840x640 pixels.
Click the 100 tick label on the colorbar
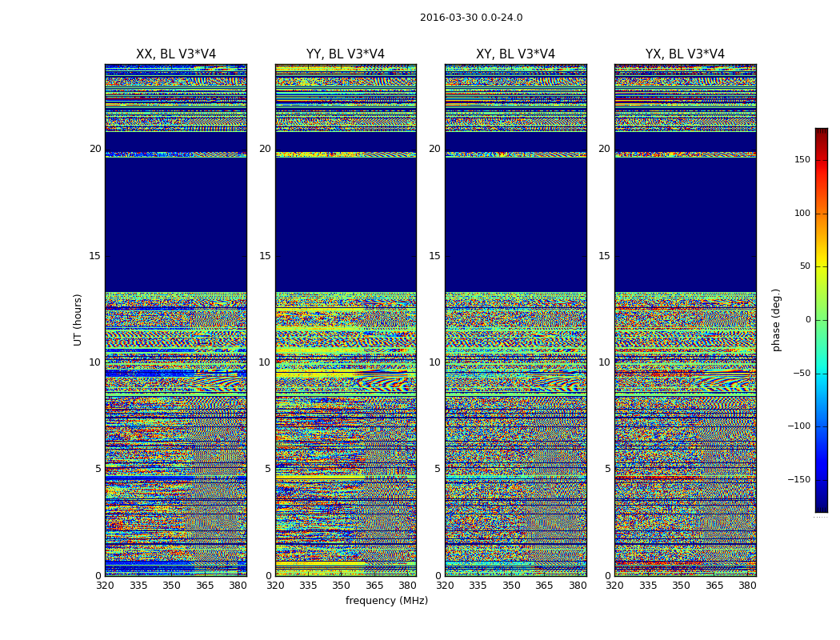(802, 213)
